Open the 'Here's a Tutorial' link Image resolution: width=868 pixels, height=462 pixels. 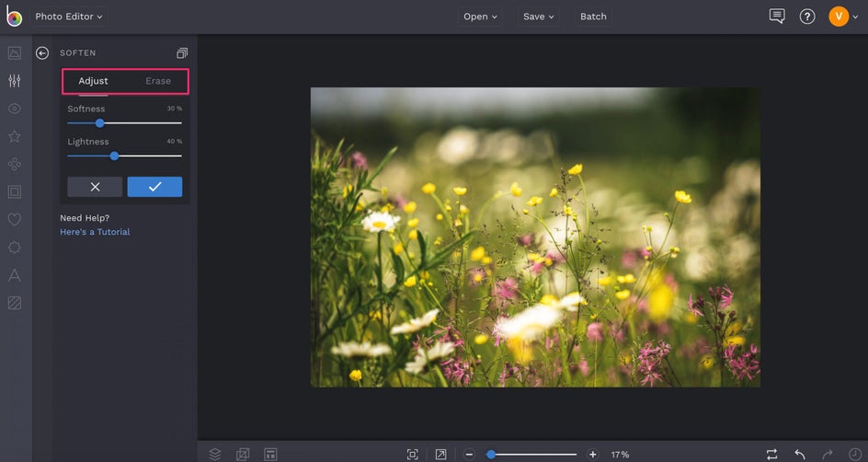point(95,232)
